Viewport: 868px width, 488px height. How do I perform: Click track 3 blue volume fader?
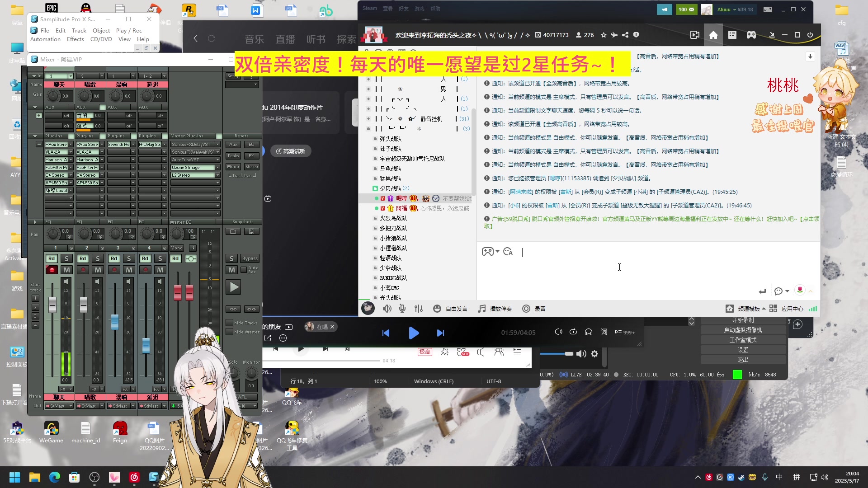coord(115,322)
